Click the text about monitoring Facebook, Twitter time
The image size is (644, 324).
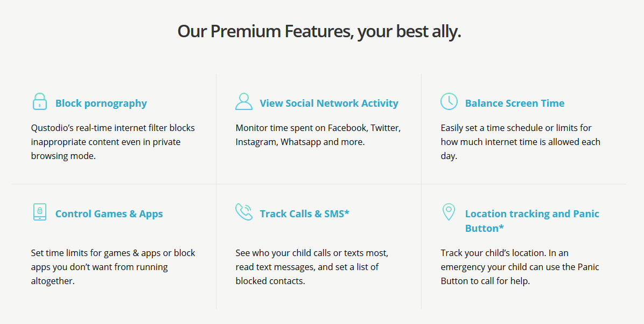318,135
